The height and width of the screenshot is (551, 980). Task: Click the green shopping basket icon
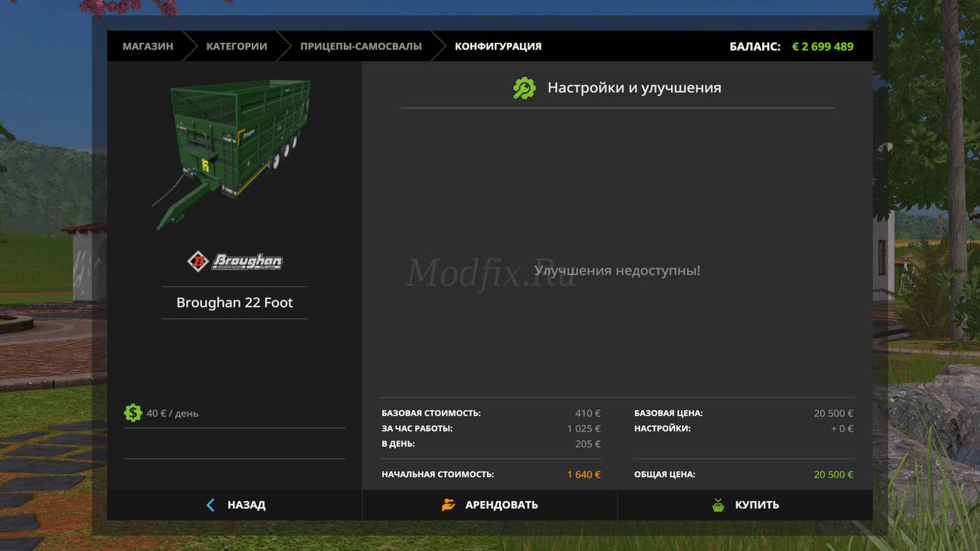(x=718, y=505)
